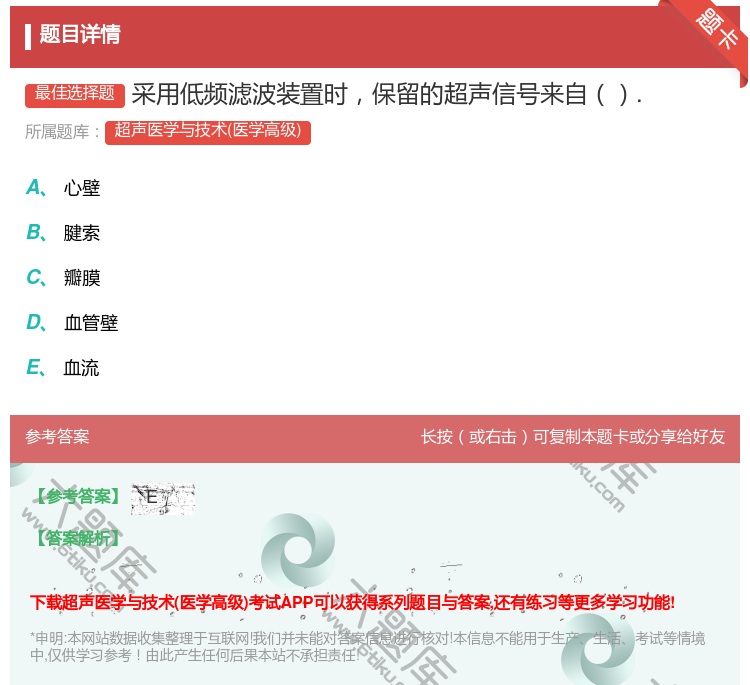Click the grey 申明 disclaimer text

coord(367,647)
